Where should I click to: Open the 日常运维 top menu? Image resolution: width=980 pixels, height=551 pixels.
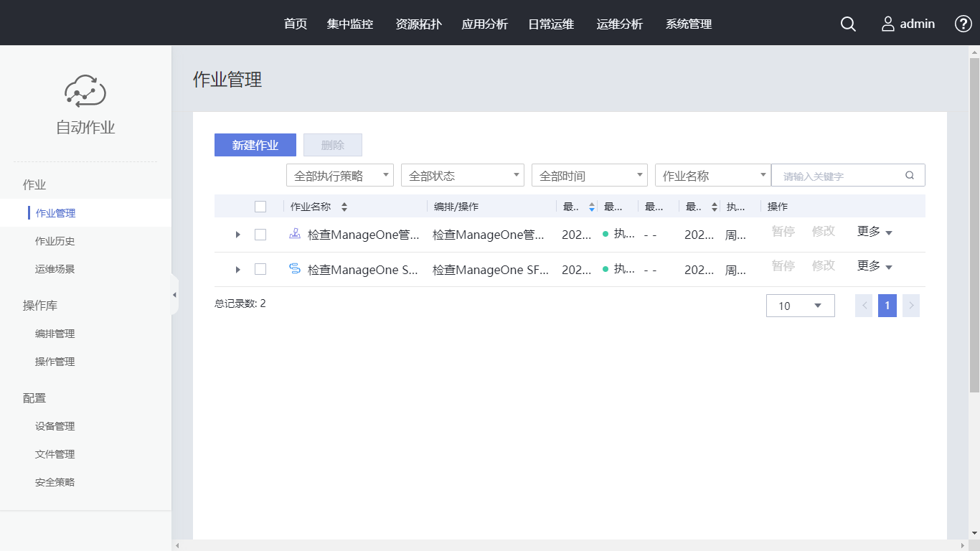(551, 24)
